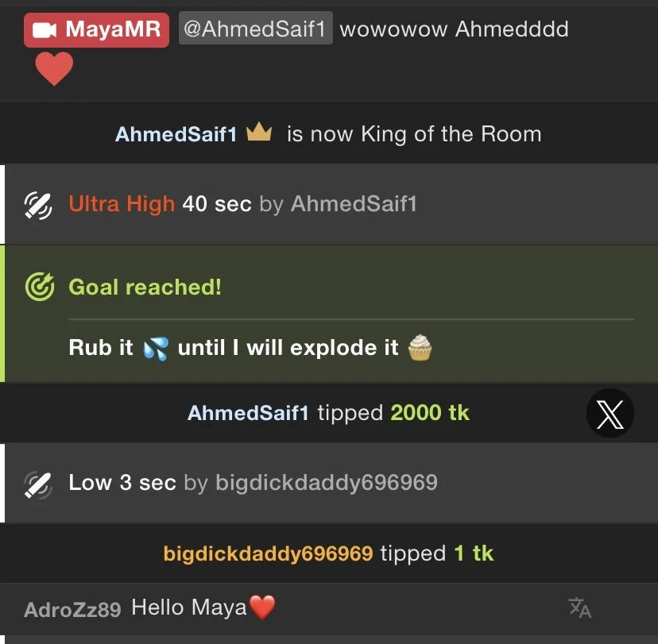Click the gold crown icon beside AhmedSaif1
This screenshot has width=658, height=644.
259,132
